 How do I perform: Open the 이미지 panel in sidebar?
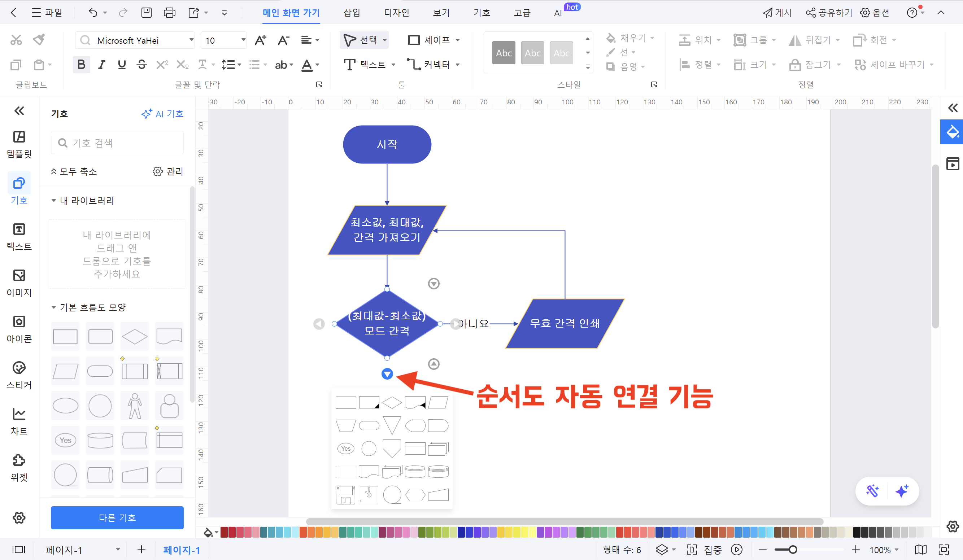pyautogui.click(x=19, y=283)
